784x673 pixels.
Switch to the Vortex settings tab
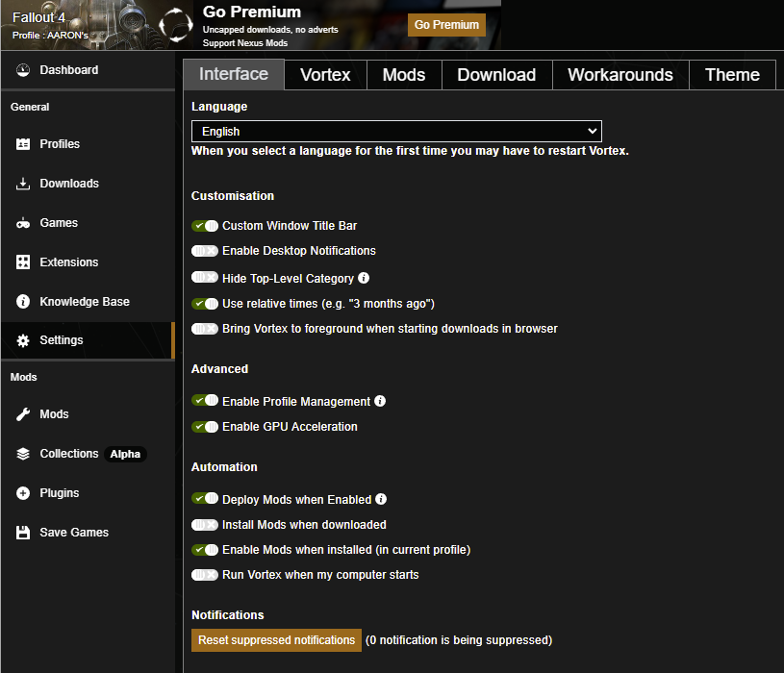pos(325,75)
